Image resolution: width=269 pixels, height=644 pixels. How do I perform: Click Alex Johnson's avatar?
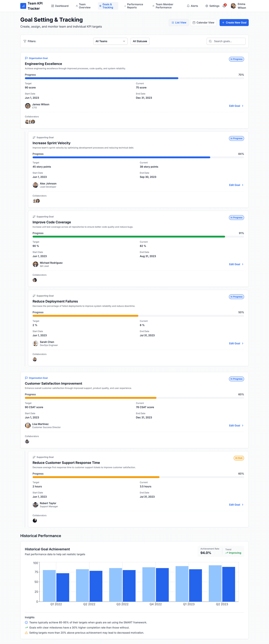[x=36, y=185]
